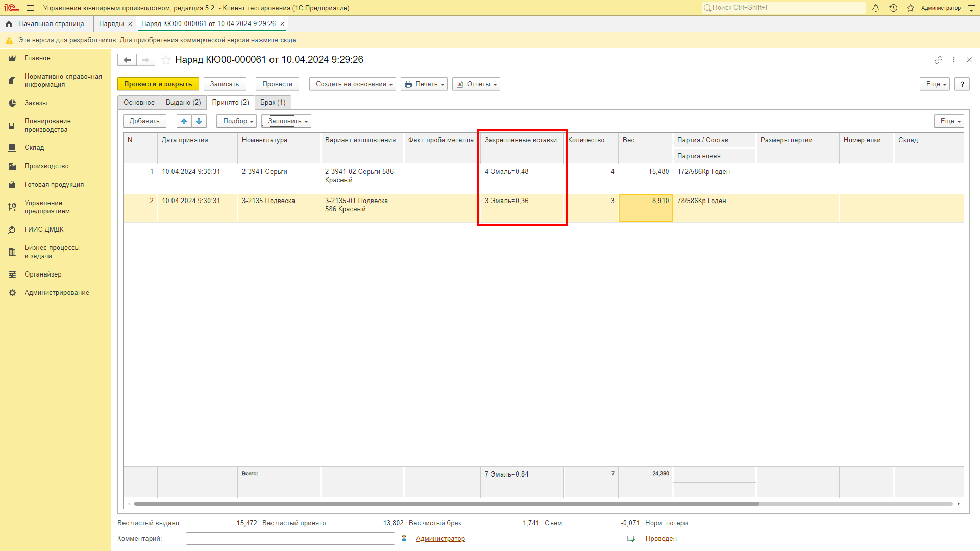
Task: Switch to Основное tab
Action: point(139,103)
